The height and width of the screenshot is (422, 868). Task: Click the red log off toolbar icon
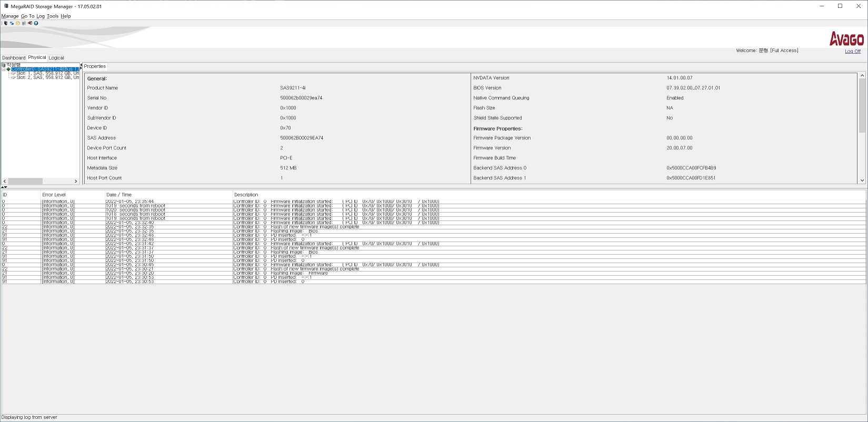(x=30, y=23)
